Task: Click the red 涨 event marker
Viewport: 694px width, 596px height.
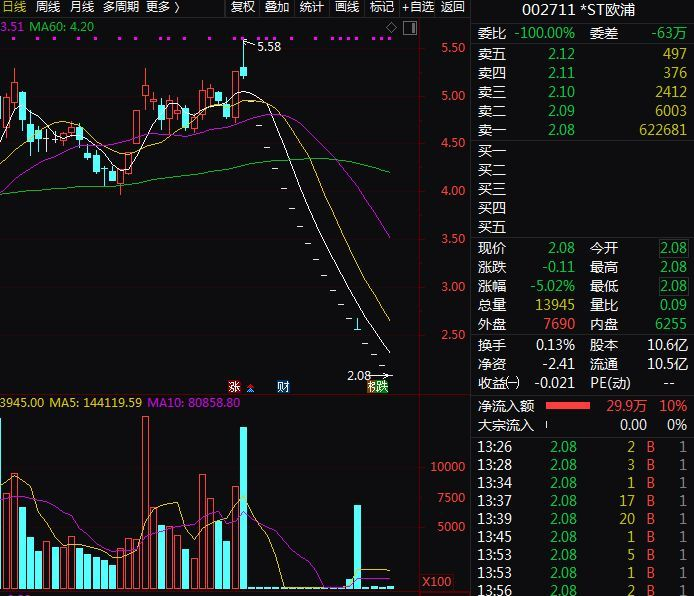Action: click(234, 387)
